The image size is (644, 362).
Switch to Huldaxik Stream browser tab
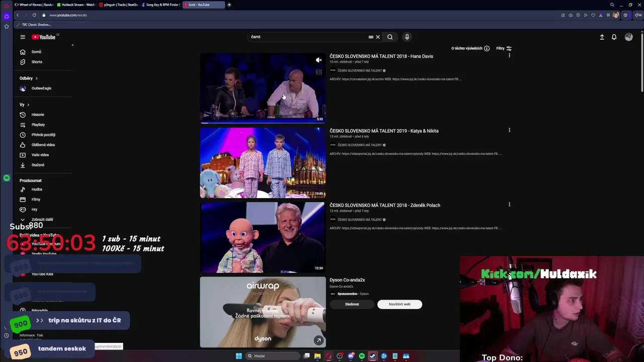coord(76,5)
